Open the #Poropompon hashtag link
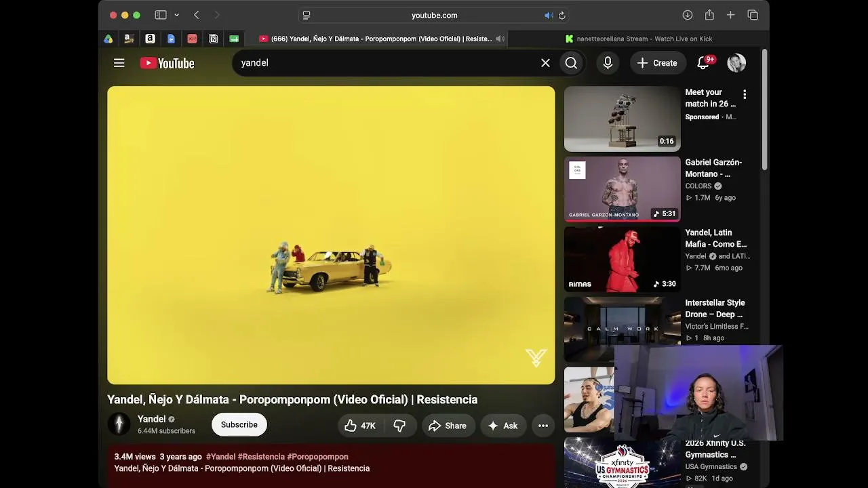This screenshot has width=868, height=488. click(317, 457)
